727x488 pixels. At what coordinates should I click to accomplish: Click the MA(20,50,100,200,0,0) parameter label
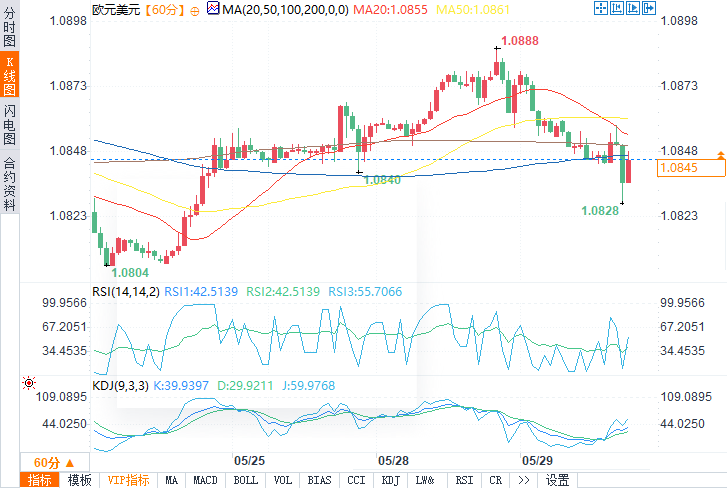[x=285, y=10]
